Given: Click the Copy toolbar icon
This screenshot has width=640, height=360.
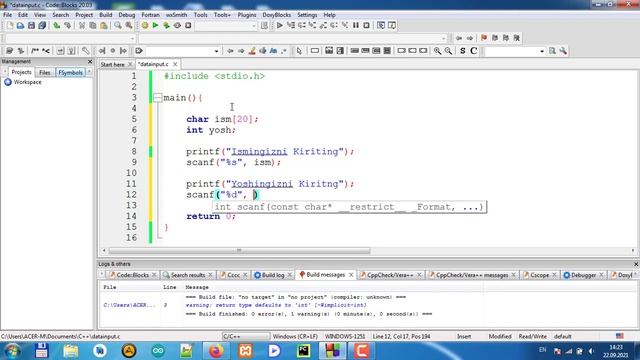Looking at the screenshot, I should 93,26.
